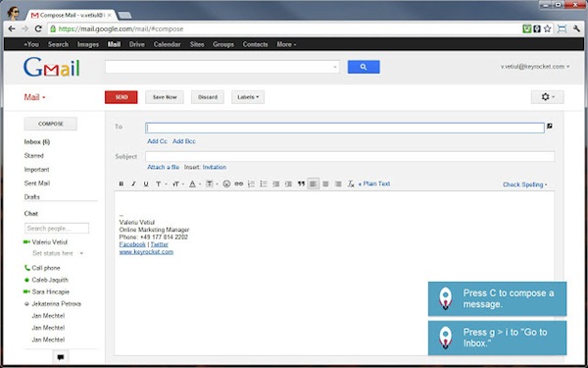The height and width of the screenshot is (368, 588).
Task: Pop out the compose window icon
Action: [550, 127]
